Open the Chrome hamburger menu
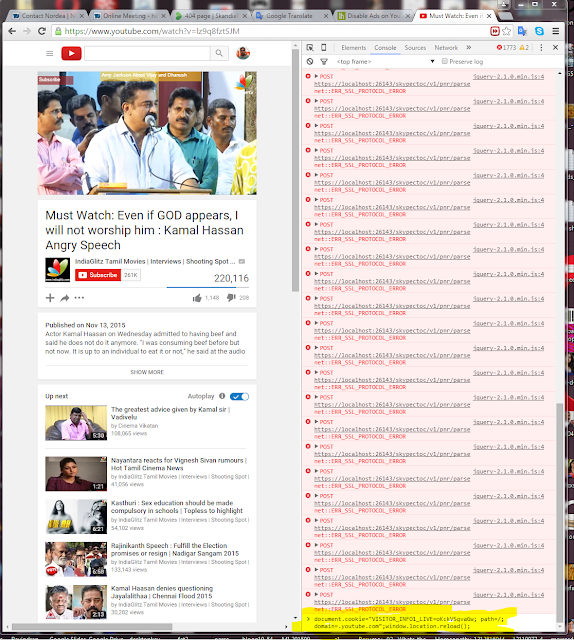The image size is (574, 640). (x=556, y=31)
